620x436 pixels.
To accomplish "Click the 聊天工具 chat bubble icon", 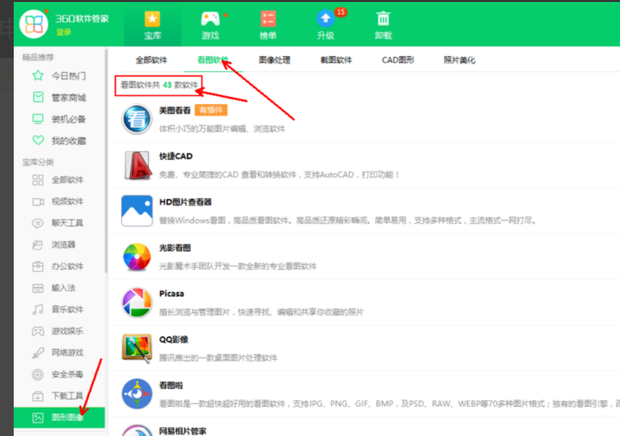I will pyautogui.click(x=38, y=223).
